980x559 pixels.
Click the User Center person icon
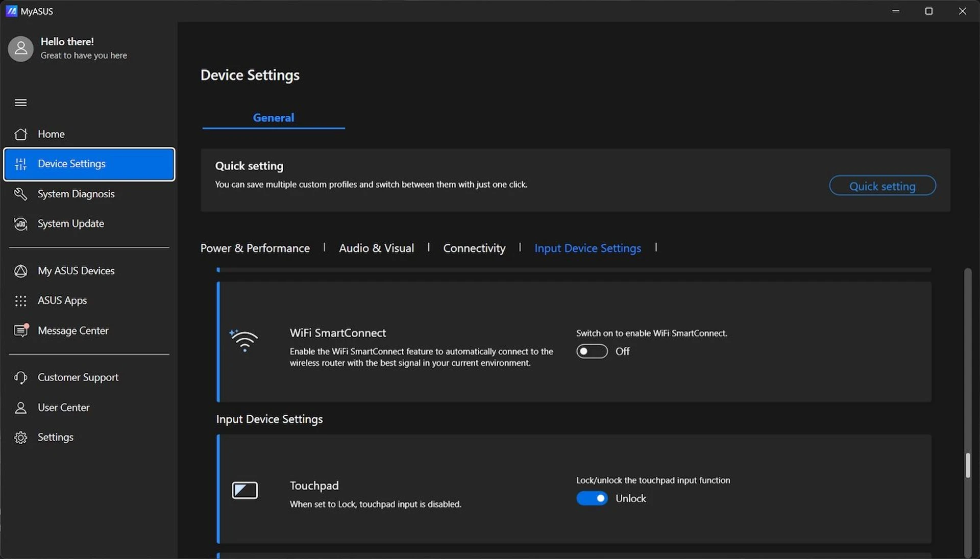point(21,408)
